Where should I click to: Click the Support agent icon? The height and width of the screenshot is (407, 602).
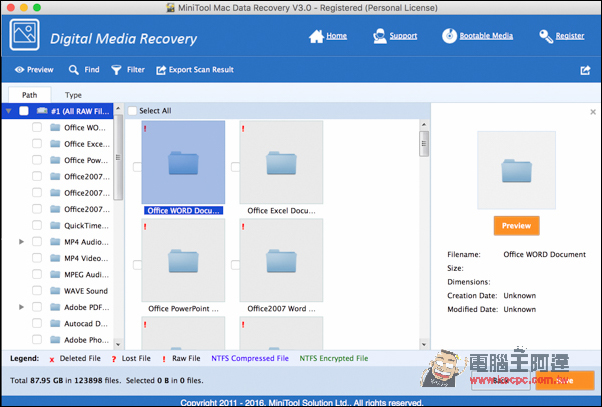pos(380,36)
